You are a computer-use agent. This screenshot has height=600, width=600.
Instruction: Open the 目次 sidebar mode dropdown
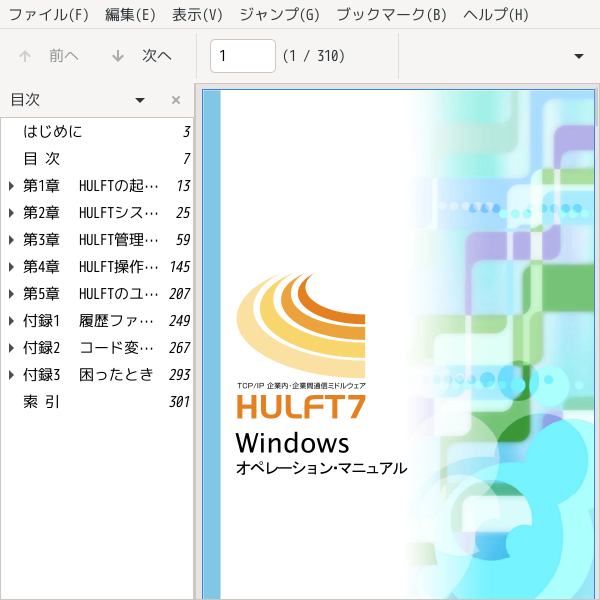coord(140,100)
